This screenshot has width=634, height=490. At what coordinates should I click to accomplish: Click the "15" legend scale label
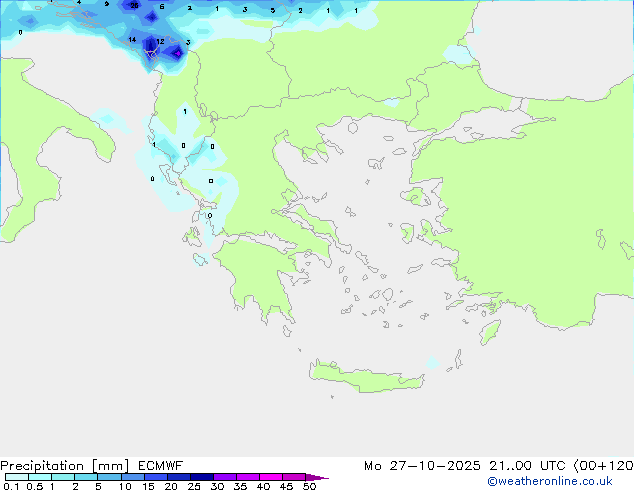pos(148,486)
